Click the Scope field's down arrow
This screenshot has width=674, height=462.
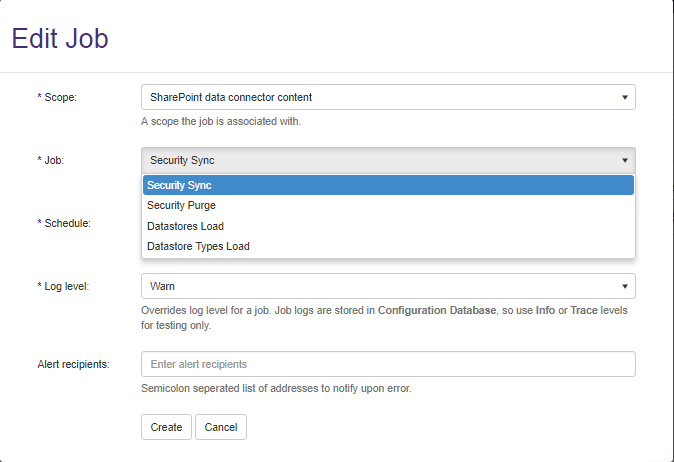point(624,97)
